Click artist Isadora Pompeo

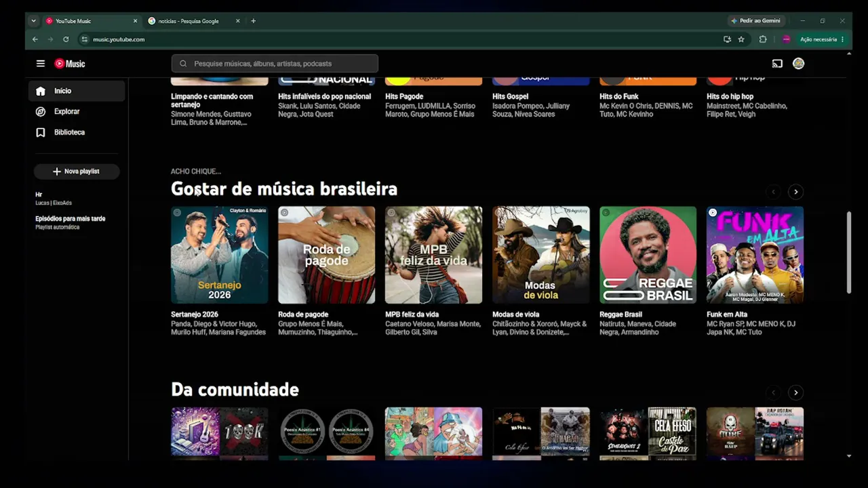pos(520,106)
